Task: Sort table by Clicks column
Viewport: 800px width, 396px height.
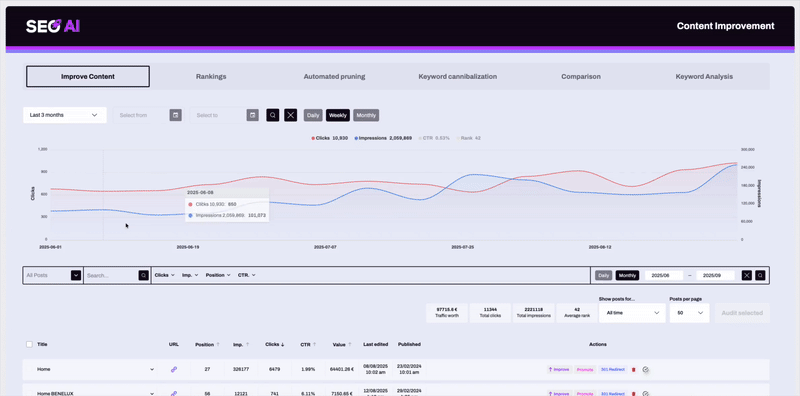Action: pos(275,344)
